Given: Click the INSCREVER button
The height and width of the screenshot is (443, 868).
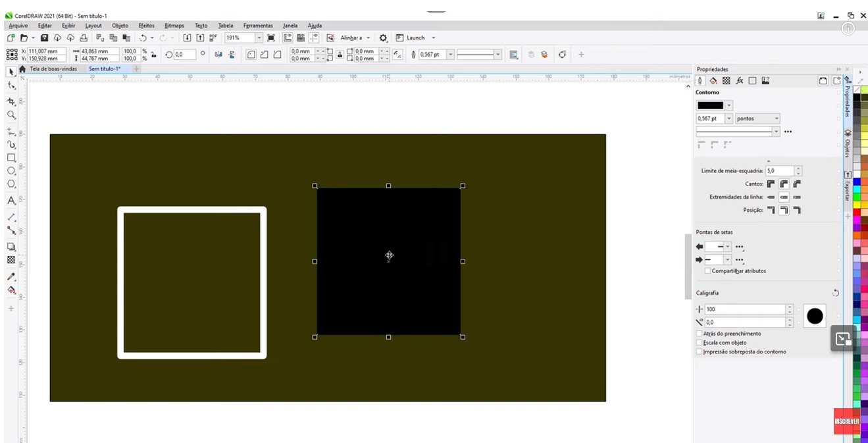Looking at the screenshot, I should 846,421.
